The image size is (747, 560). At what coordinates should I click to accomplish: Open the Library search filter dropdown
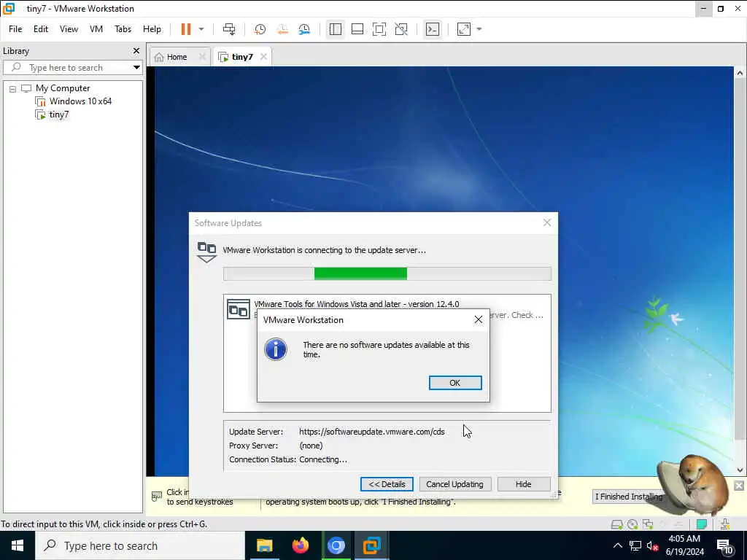click(x=136, y=68)
